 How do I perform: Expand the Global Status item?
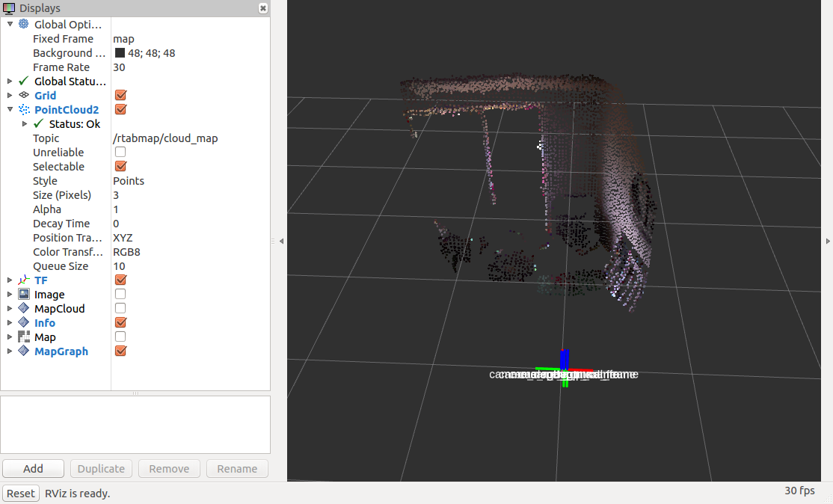[x=10, y=82]
